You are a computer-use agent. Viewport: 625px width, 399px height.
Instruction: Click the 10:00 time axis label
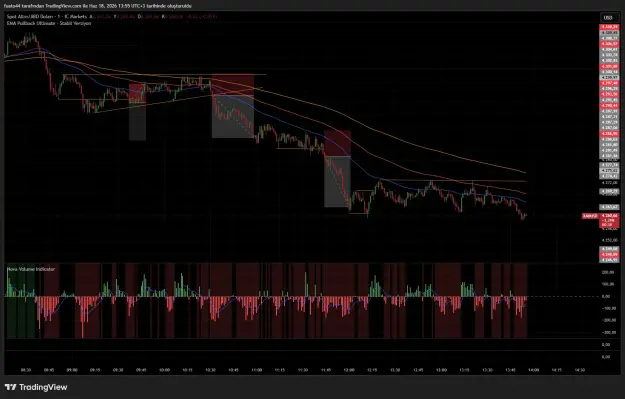coord(164,370)
